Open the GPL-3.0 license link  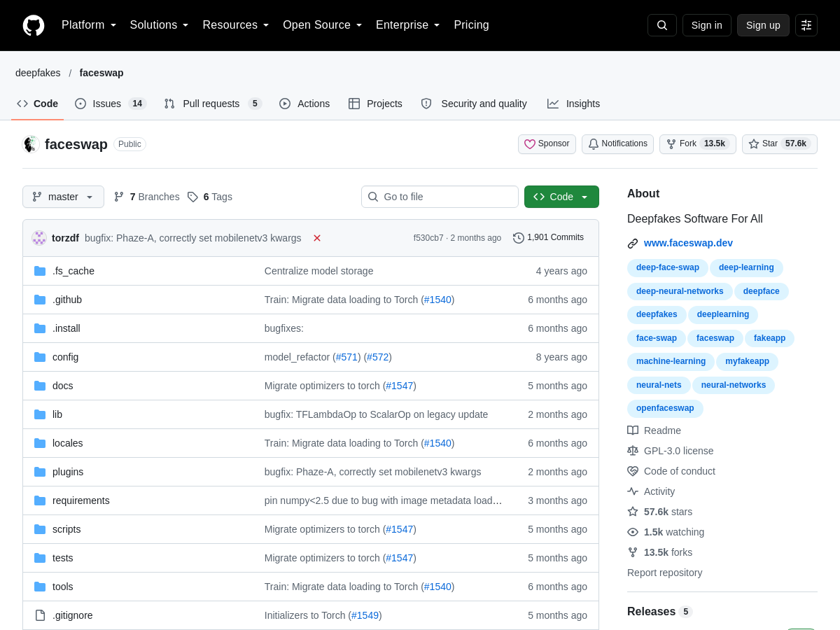[671, 451]
